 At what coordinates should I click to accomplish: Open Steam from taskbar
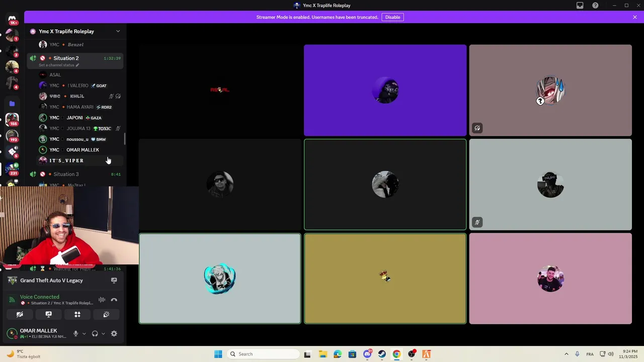tap(382, 354)
